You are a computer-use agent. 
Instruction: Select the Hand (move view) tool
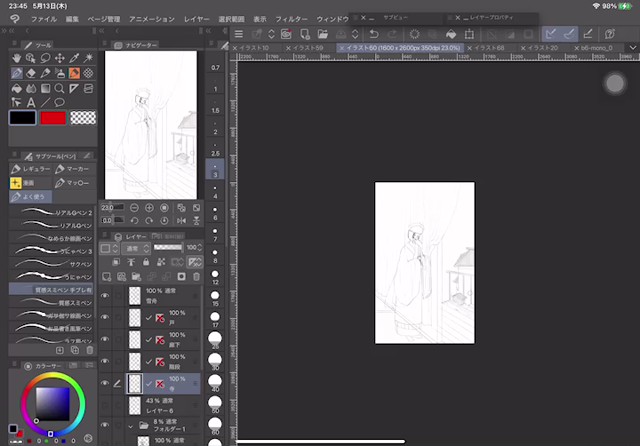click(16, 58)
